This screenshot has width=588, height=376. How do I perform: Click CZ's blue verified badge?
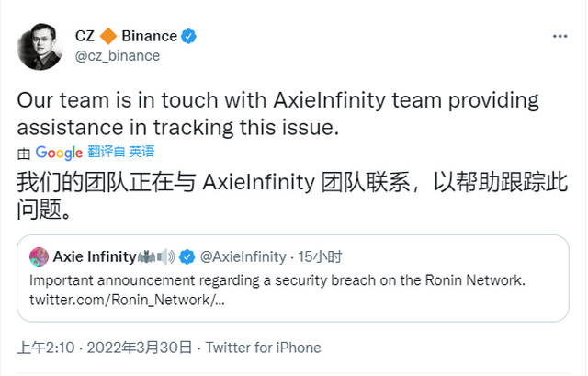coord(188,37)
